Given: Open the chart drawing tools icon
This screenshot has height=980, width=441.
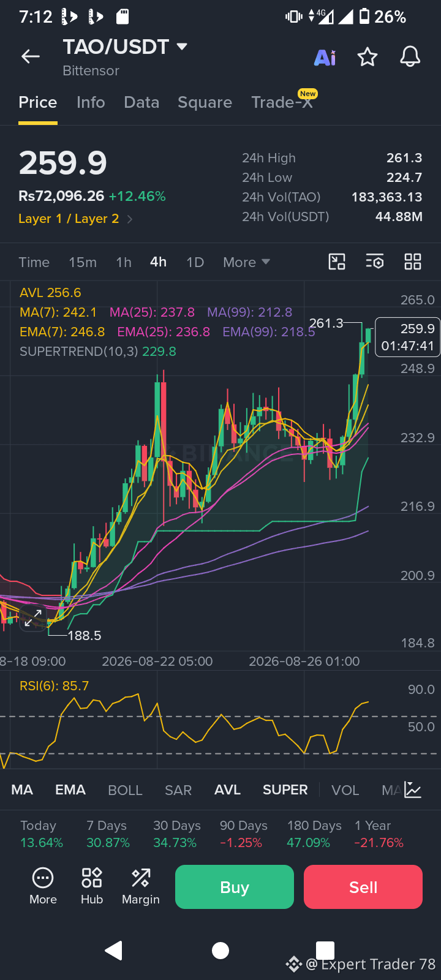Looking at the screenshot, I should coord(337,262).
